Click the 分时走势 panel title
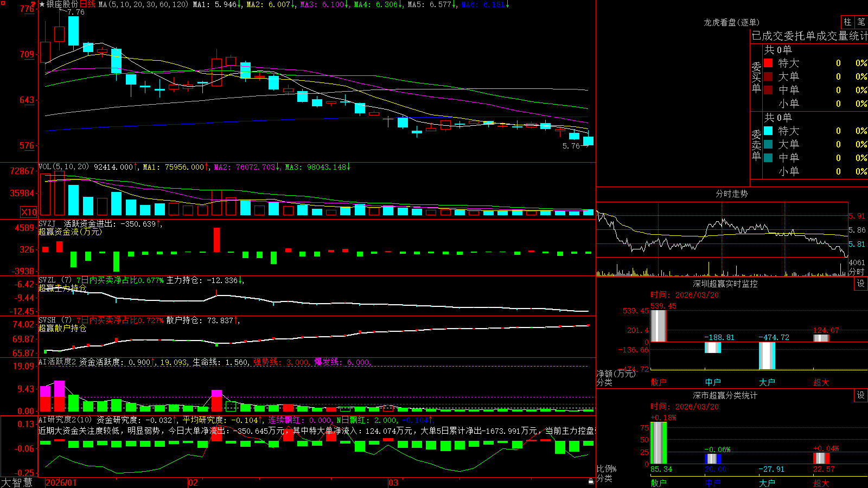 pos(731,194)
